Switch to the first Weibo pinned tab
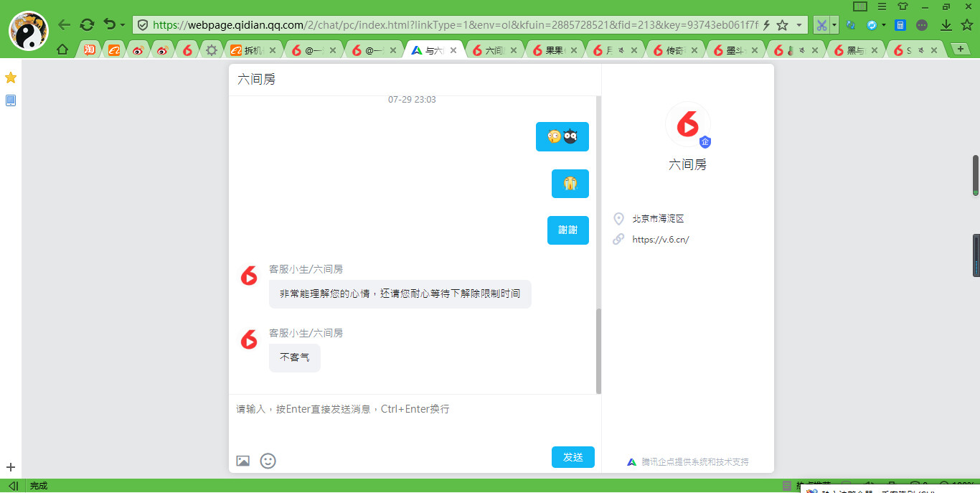This screenshot has width=980, height=493. (x=138, y=50)
